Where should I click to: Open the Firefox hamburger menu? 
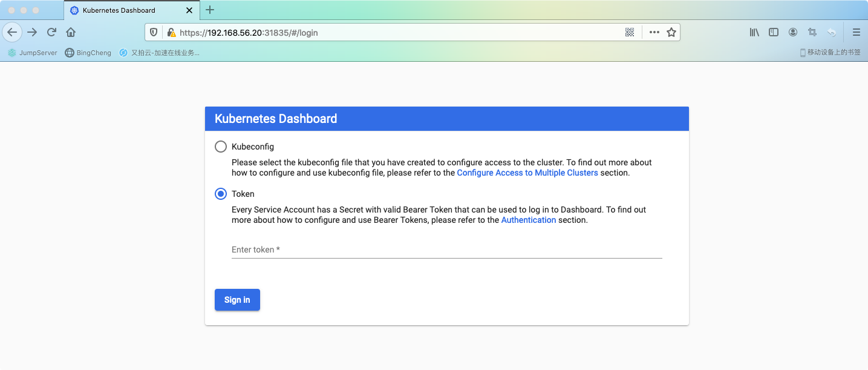click(x=856, y=33)
